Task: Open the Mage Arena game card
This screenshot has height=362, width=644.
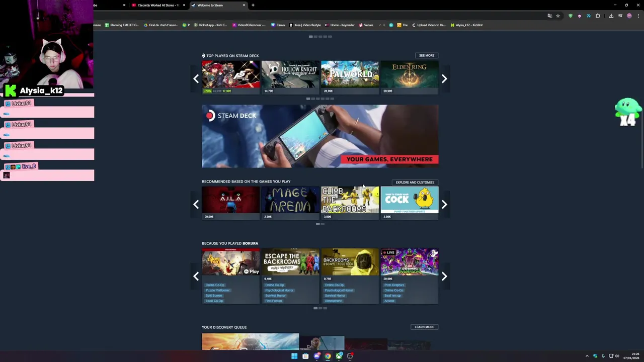Action: pyautogui.click(x=290, y=203)
